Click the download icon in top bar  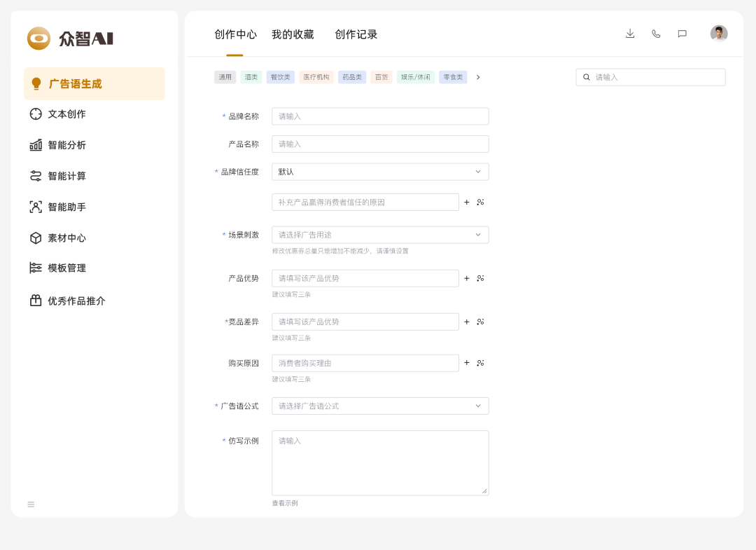[630, 34]
